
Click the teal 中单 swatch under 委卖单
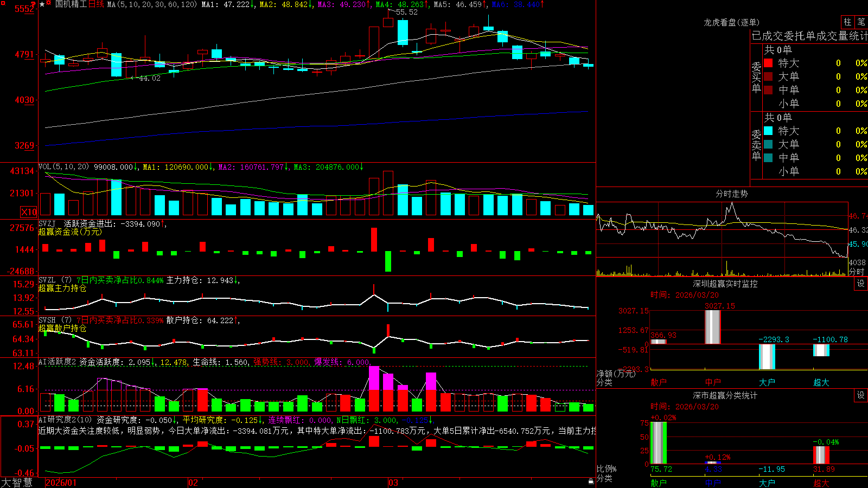pos(768,158)
